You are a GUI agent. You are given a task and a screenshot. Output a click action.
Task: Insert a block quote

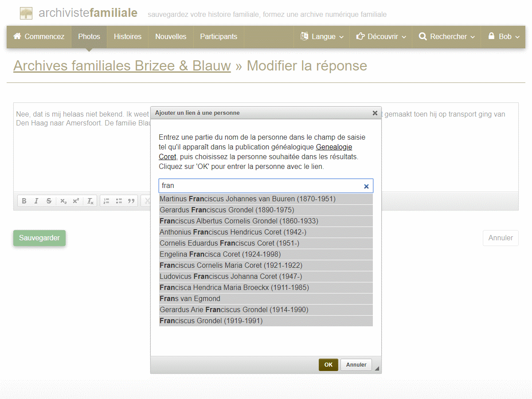131,201
